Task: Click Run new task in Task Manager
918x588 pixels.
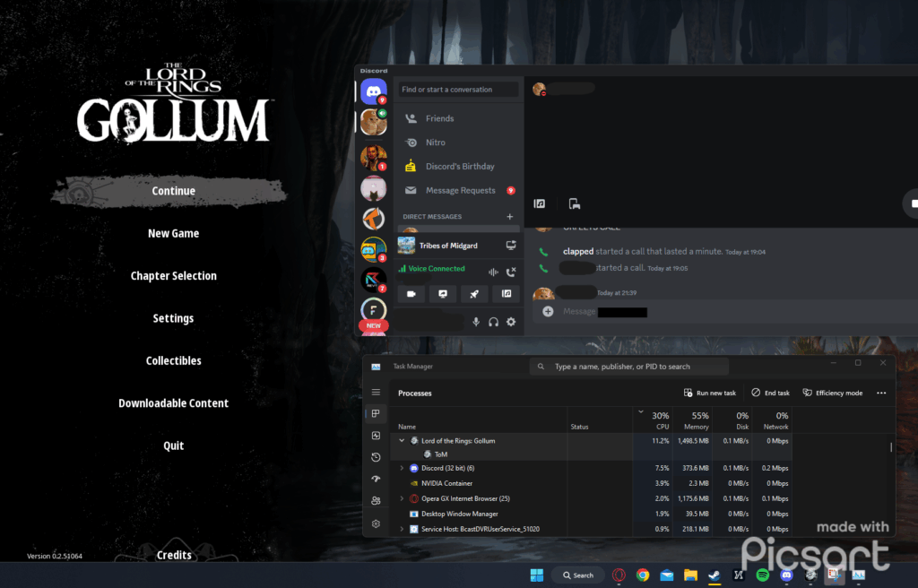Action: click(710, 393)
